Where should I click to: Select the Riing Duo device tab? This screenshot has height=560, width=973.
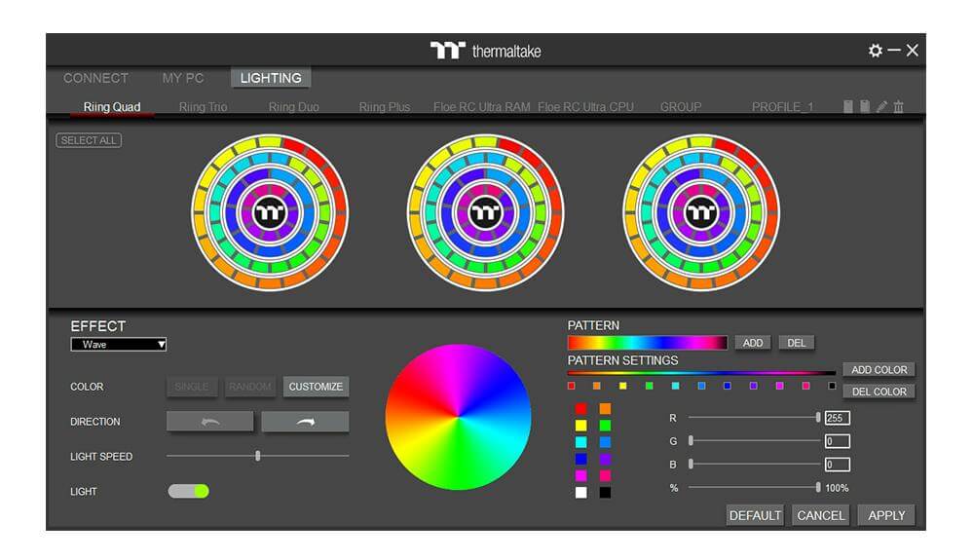(x=293, y=107)
